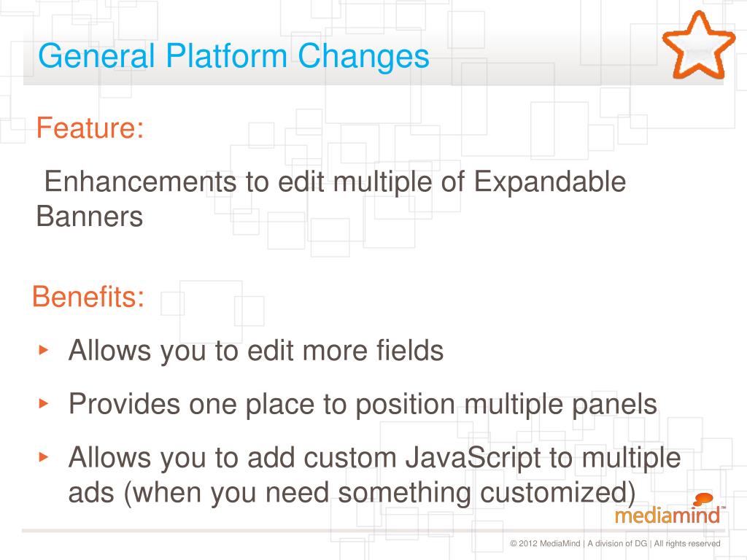Click the word Banners

pyautogui.click(x=90, y=217)
